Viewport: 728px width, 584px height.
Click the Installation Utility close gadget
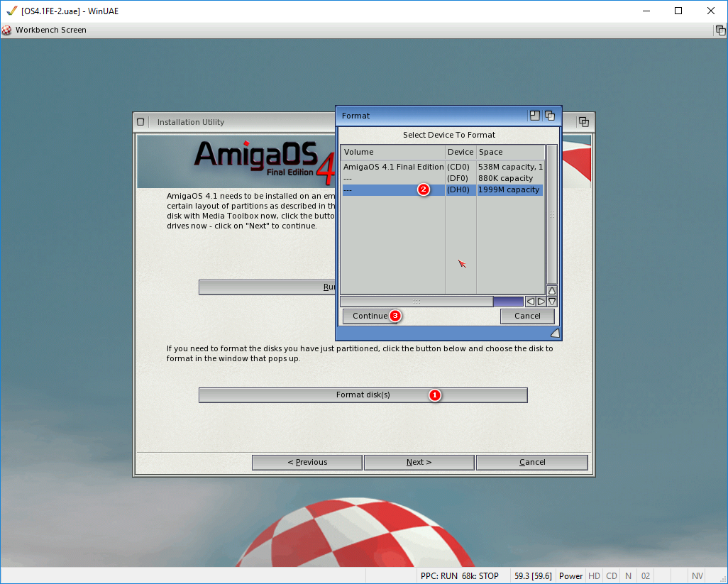point(140,122)
